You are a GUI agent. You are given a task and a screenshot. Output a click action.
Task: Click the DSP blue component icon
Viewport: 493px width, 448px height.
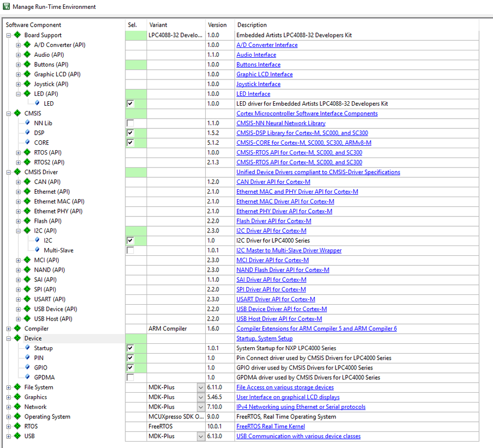tap(27, 132)
